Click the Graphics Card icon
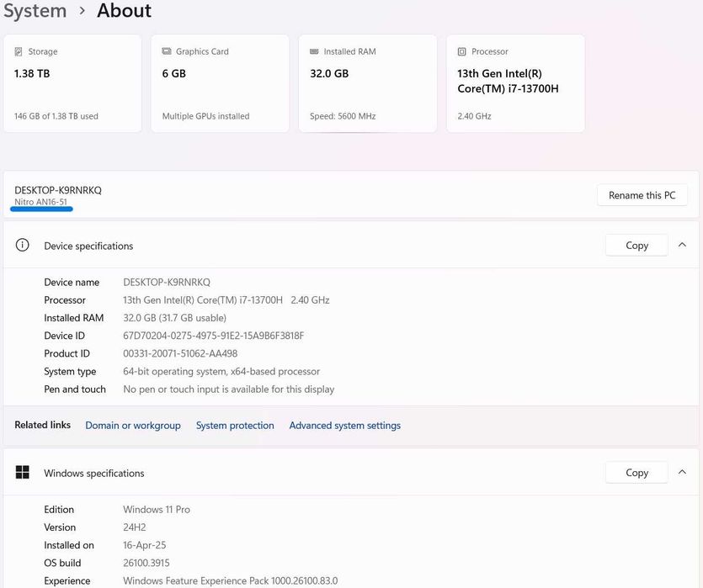The height and width of the screenshot is (588, 703). [x=167, y=51]
